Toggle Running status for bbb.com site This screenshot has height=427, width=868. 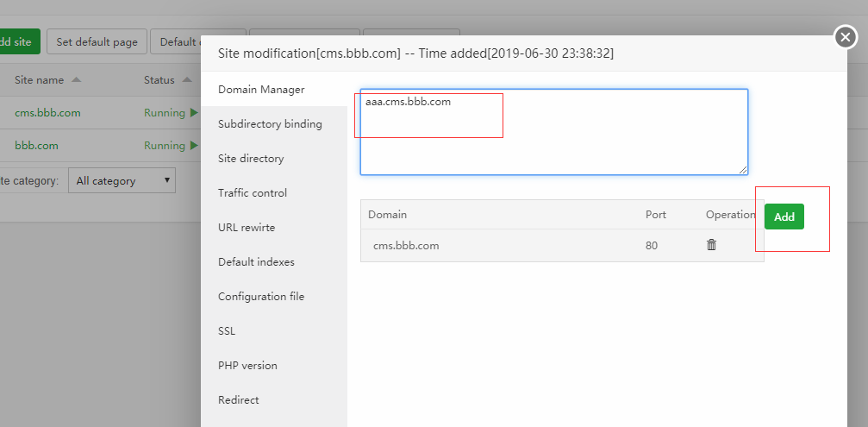(170, 146)
